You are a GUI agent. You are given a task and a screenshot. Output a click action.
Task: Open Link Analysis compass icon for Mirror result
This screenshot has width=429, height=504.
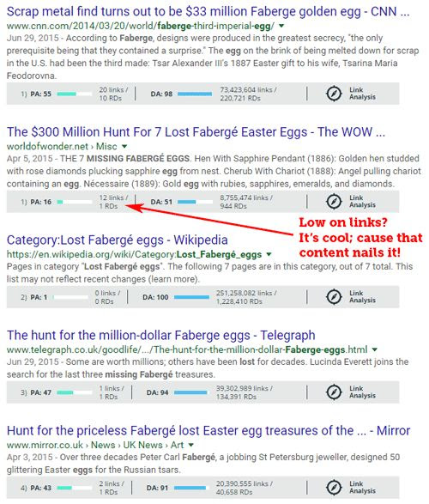(x=334, y=488)
